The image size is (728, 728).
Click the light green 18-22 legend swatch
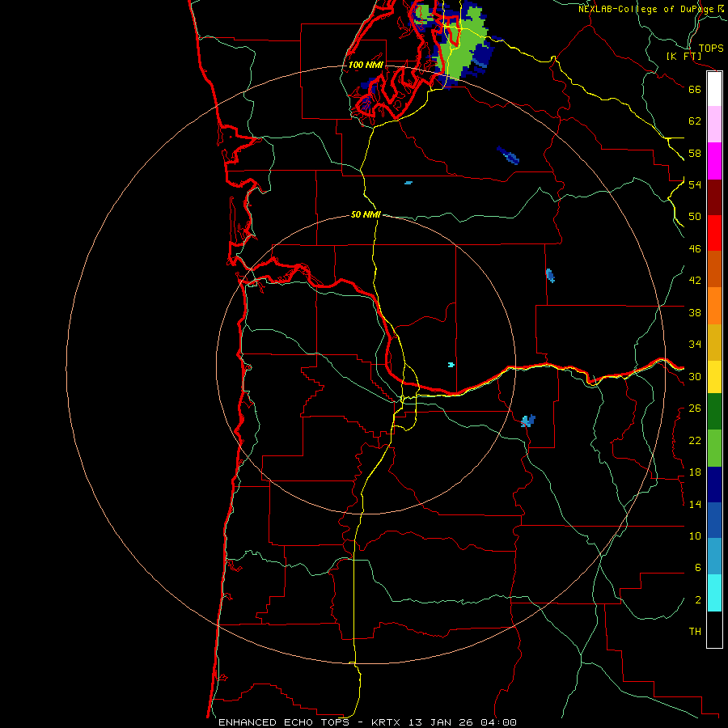[714, 448]
